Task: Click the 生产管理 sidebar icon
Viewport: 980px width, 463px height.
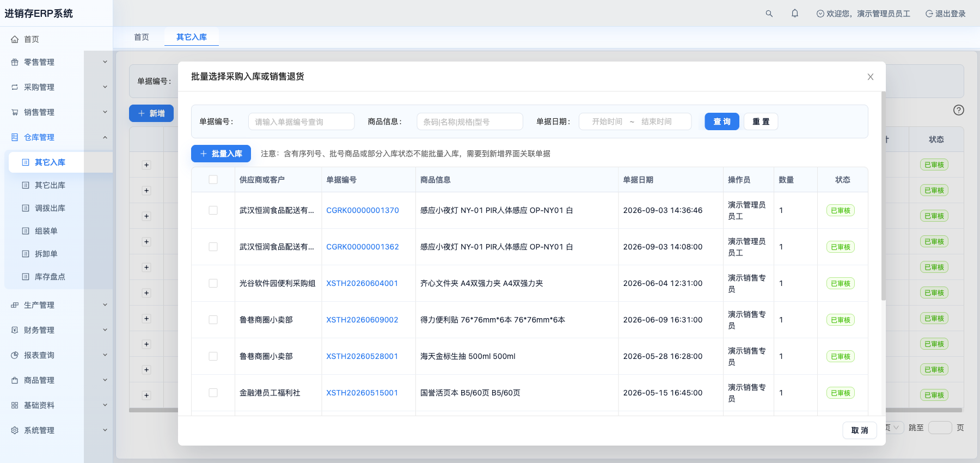Action: pyautogui.click(x=15, y=305)
